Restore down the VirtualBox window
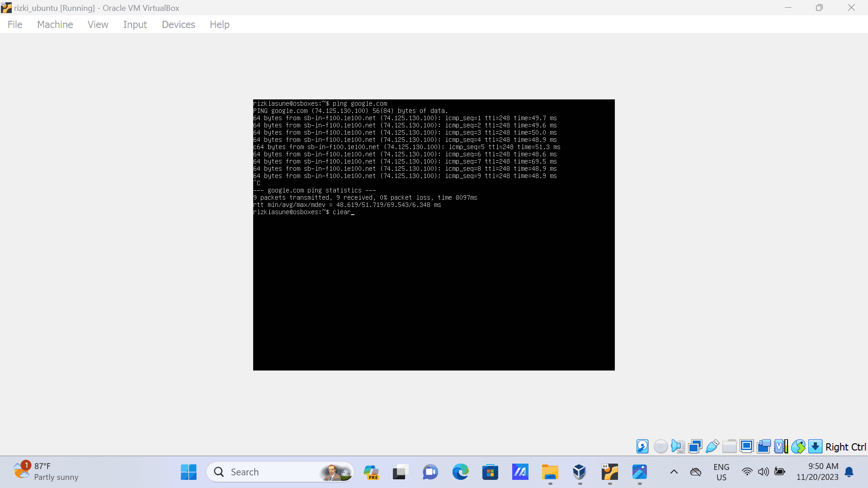868x488 pixels. [x=819, y=8]
